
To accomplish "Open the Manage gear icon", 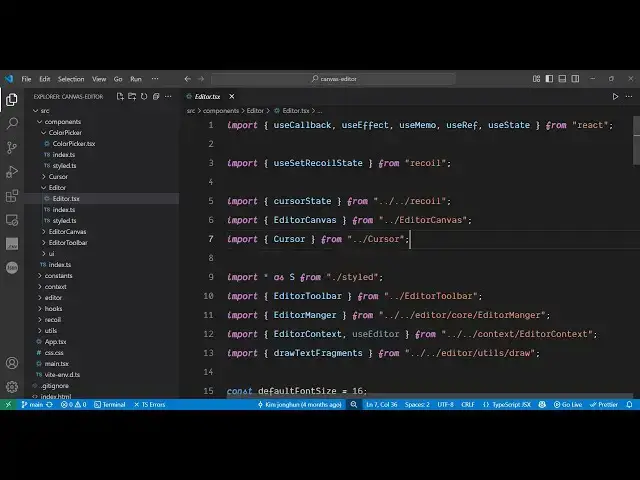I will (12, 387).
